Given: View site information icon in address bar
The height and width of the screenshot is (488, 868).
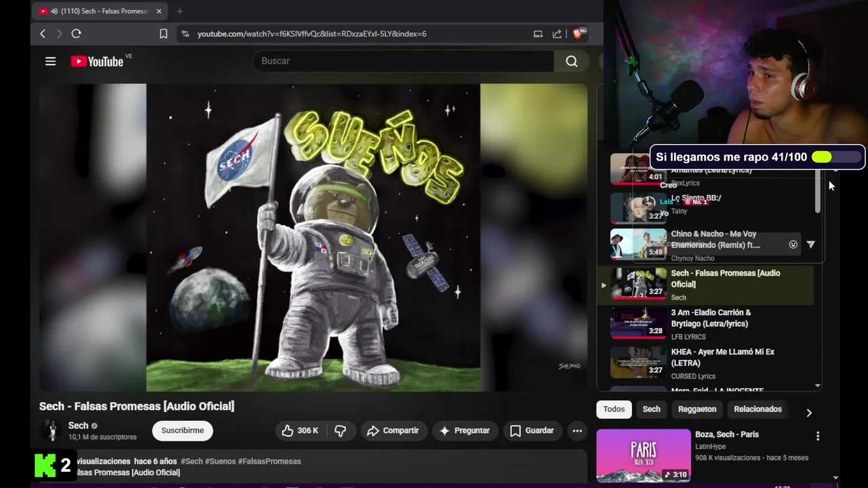Looking at the screenshot, I should (x=185, y=34).
